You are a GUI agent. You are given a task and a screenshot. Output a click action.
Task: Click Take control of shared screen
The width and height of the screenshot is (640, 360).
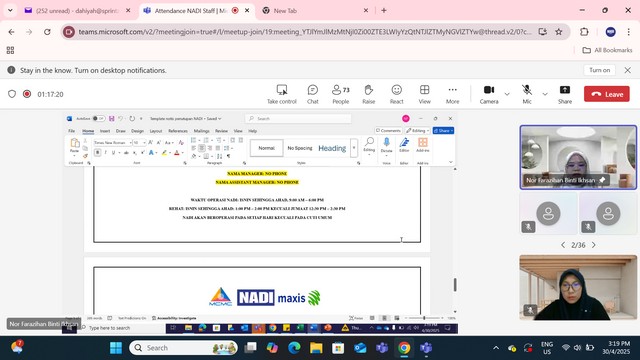pos(282,94)
